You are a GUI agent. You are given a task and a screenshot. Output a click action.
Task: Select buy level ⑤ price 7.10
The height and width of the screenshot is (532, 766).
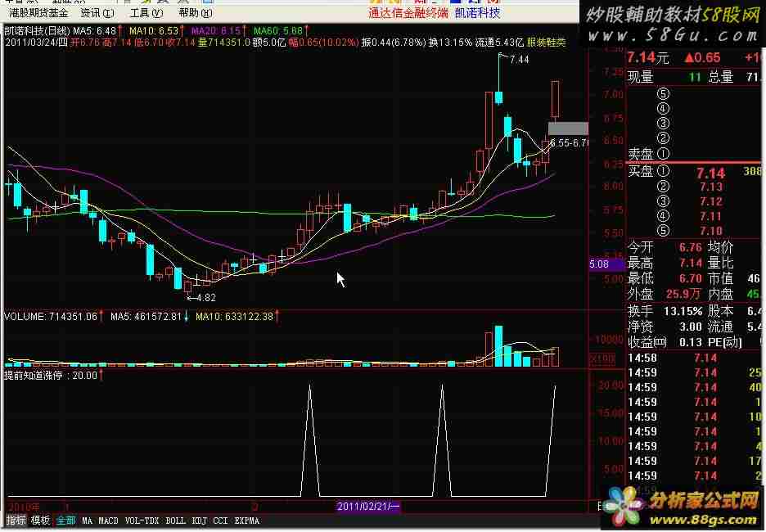click(710, 231)
